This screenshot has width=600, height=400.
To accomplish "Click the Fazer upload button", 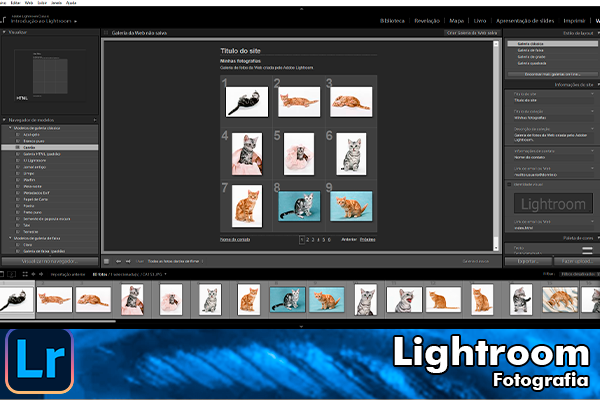I will (577, 261).
